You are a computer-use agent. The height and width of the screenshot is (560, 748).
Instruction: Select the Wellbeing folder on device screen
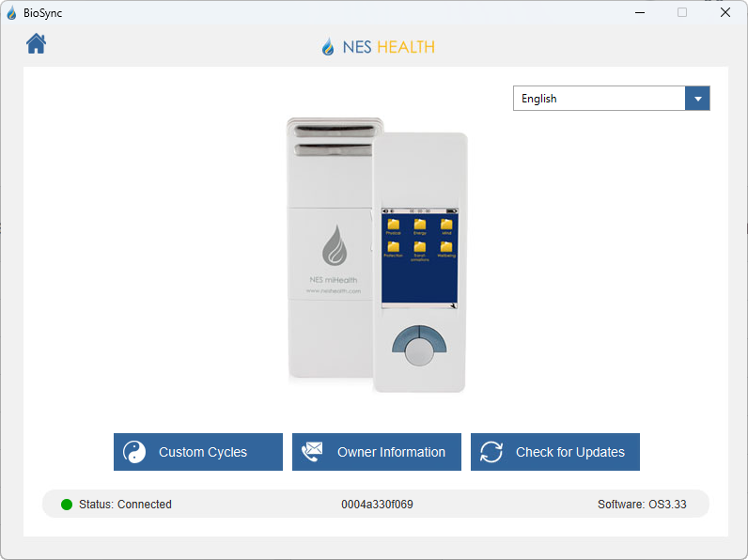pos(446,248)
